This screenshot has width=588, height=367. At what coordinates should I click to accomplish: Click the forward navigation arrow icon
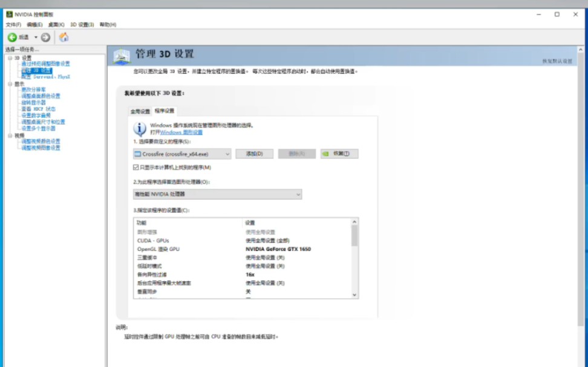[44, 36]
